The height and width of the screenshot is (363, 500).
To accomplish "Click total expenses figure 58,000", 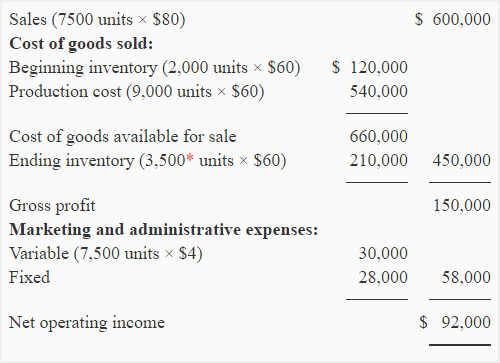I will pos(466,277).
